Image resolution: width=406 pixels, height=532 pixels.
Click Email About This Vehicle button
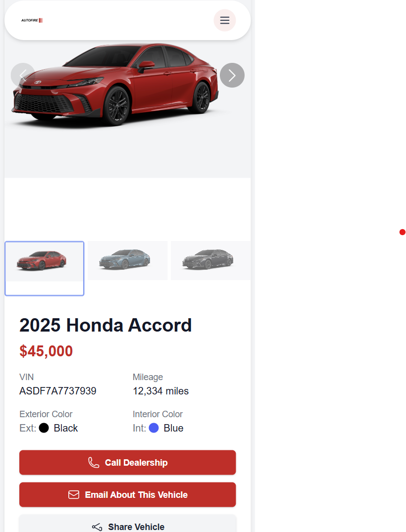[x=128, y=495]
